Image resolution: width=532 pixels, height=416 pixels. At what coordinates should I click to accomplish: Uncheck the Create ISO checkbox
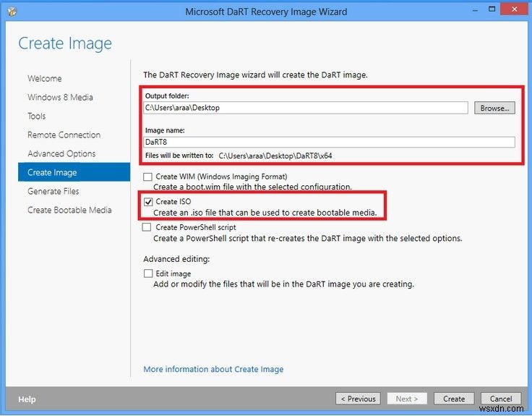click(x=148, y=202)
